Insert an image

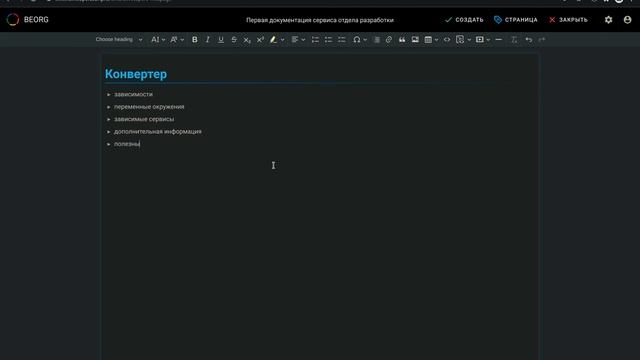click(x=415, y=40)
